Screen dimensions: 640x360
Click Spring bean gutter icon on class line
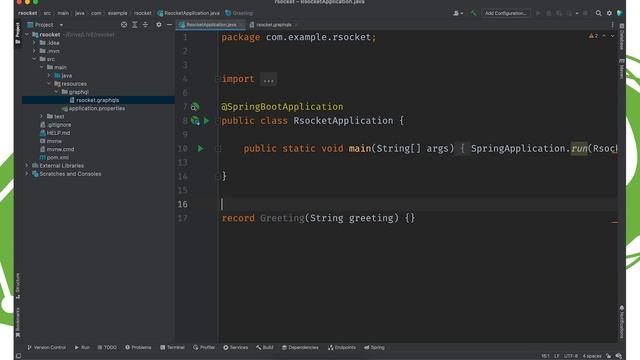coord(195,121)
